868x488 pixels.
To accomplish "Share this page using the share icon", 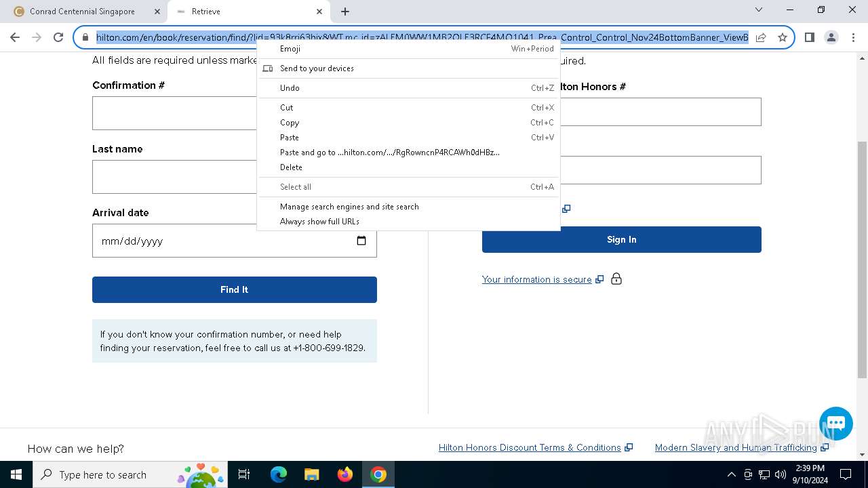I will 761,37.
